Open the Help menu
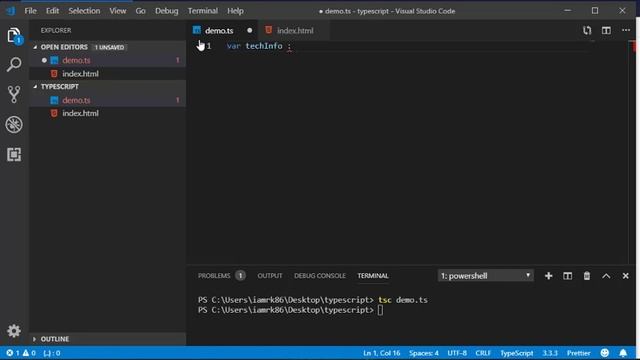The height and width of the screenshot is (360, 640). point(236,11)
